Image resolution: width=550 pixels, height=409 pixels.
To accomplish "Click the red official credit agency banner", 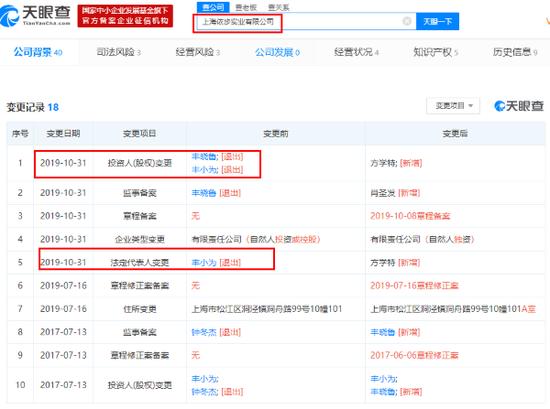I will click(125, 16).
